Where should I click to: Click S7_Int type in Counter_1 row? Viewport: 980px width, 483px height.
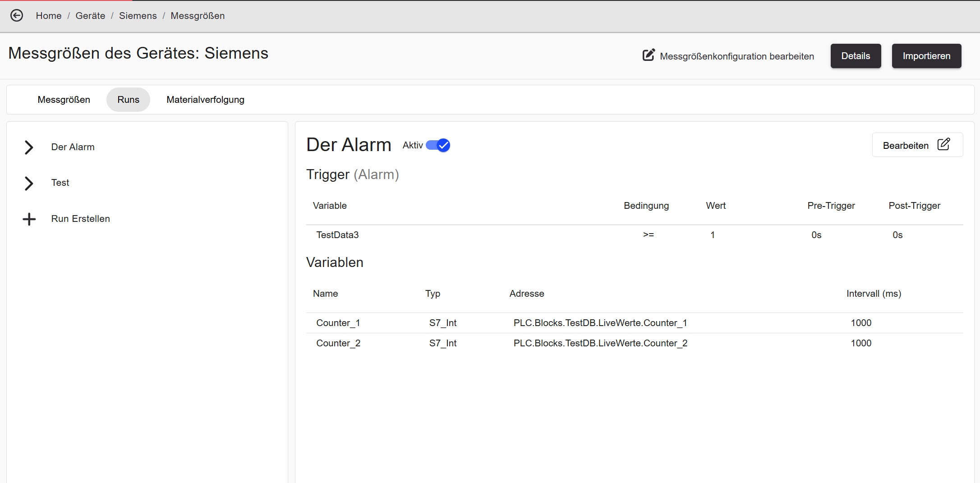pos(443,323)
